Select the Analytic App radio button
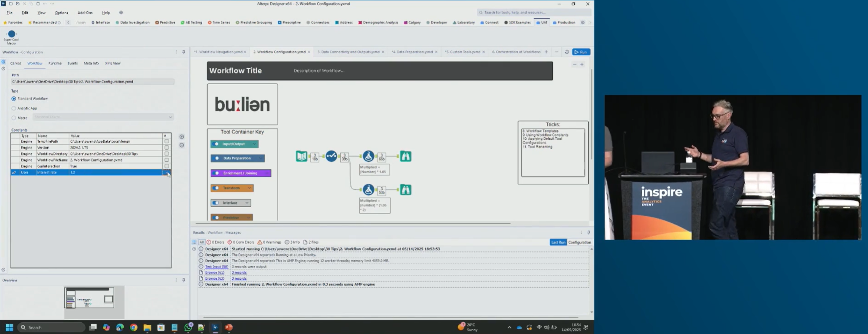This screenshot has width=868, height=334. [x=14, y=108]
